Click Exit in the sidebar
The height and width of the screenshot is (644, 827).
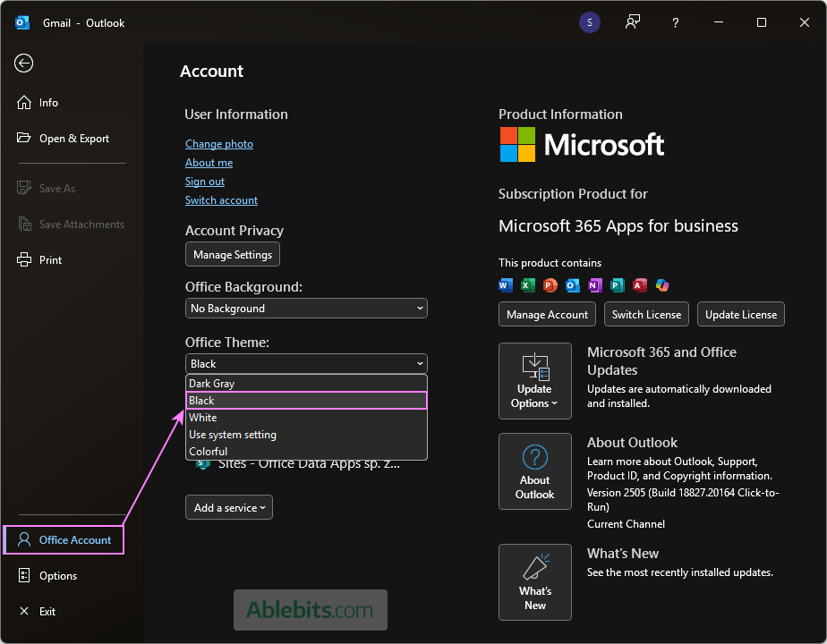coord(37,611)
